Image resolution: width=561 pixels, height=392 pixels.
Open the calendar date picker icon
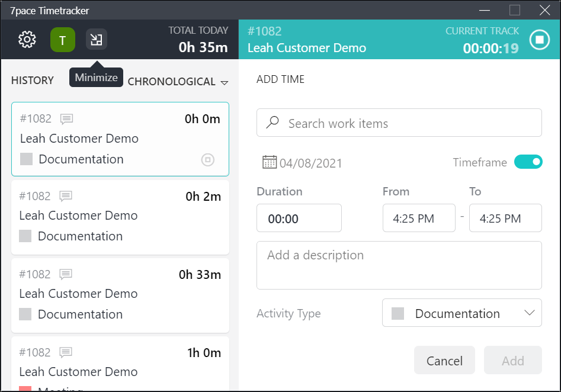click(x=270, y=162)
